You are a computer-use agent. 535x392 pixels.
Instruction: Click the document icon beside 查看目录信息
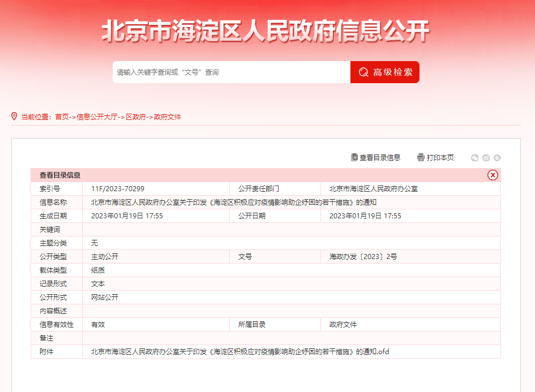[x=354, y=157]
